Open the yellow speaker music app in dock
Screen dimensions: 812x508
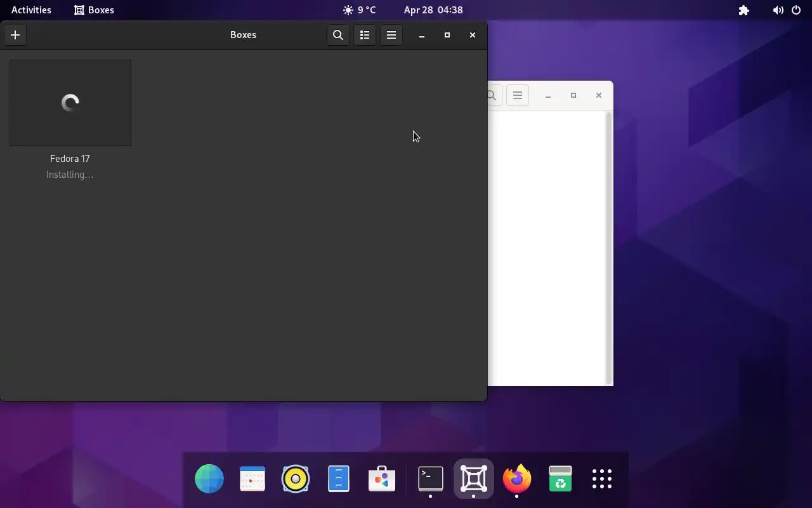click(x=296, y=479)
